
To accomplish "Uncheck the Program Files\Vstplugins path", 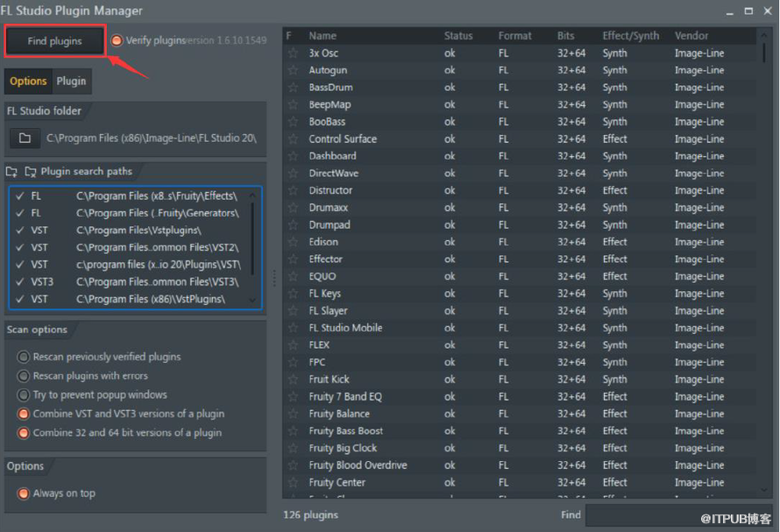I will tap(20, 231).
